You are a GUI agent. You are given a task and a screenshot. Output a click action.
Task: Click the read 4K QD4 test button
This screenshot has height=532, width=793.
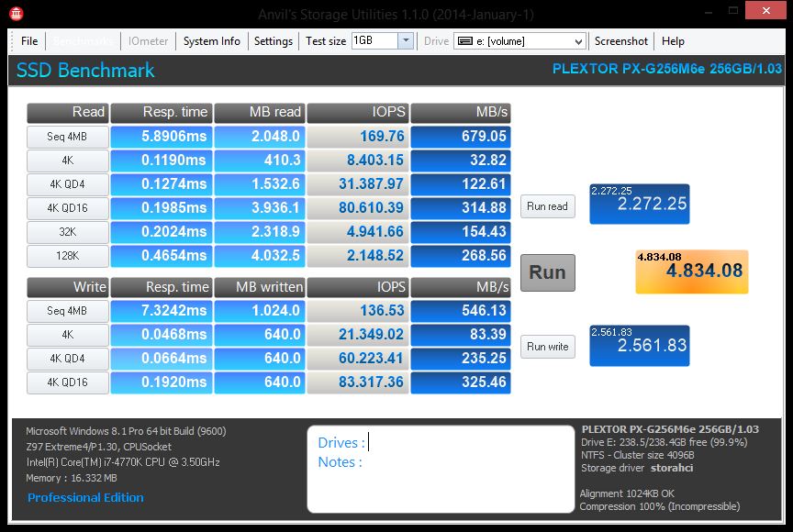[x=68, y=183]
